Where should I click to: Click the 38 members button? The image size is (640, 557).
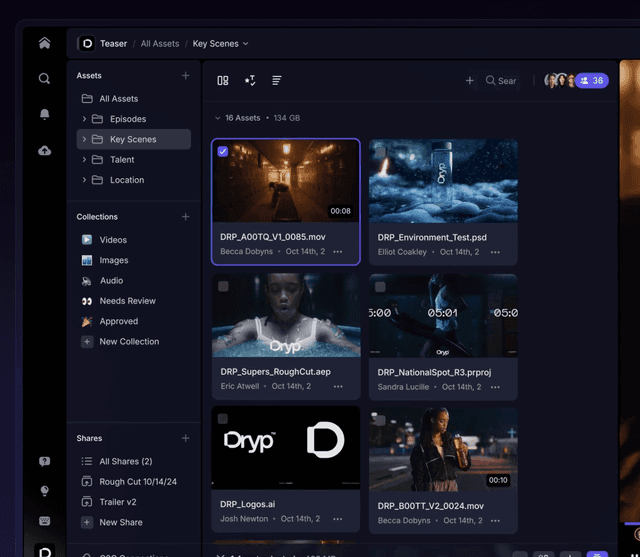pyautogui.click(x=592, y=80)
